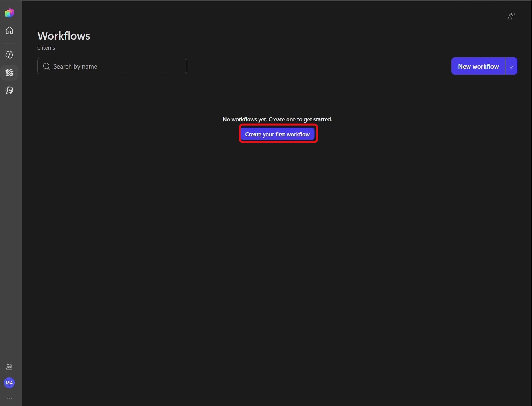Screen dimensions: 532x406
Task: Click the globe person icon in sidebar
Action: click(9, 366)
